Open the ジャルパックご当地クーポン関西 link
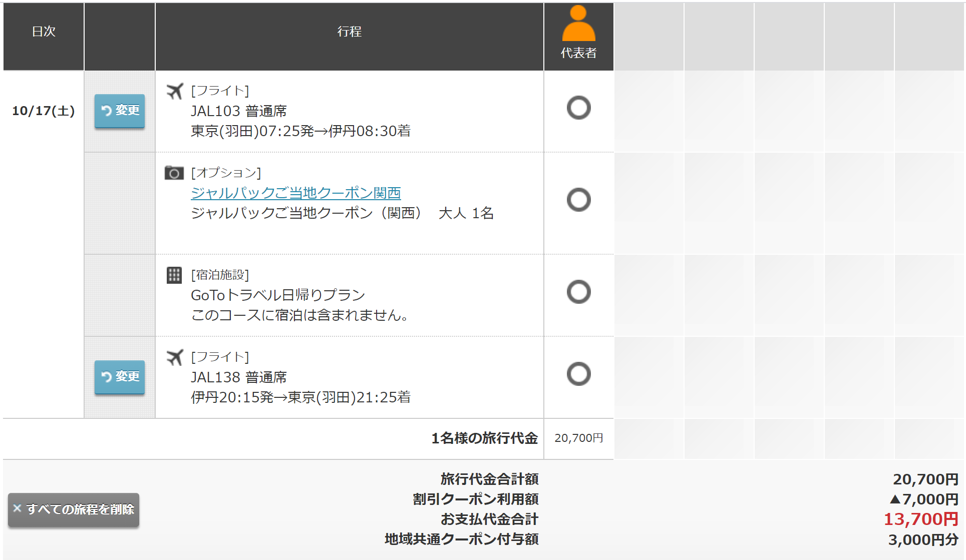This screenshot has width=966, height=560. [x=295, y=193]
